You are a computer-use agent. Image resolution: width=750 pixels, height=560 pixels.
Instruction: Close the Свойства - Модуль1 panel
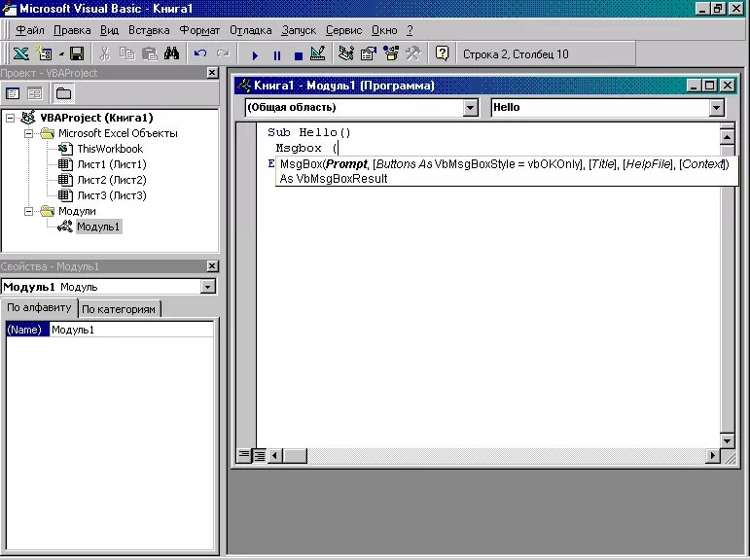pyautogui.click(x=212, y=266)
